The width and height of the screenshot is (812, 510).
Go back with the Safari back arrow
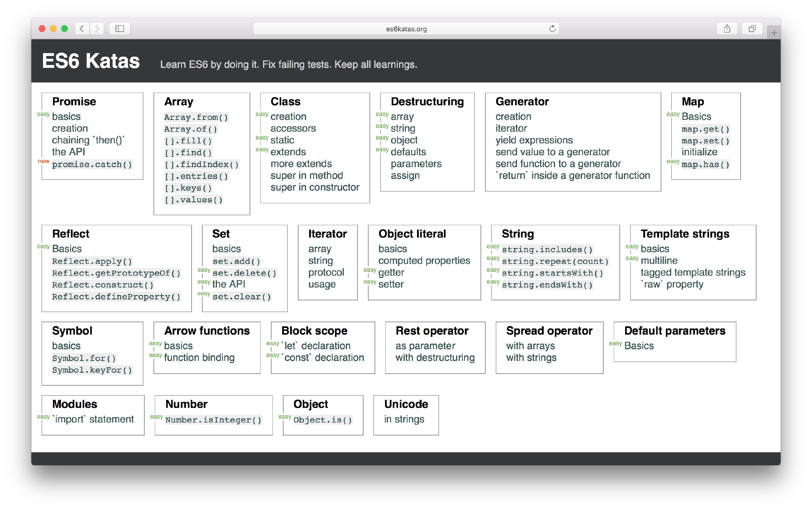point(82,29)
